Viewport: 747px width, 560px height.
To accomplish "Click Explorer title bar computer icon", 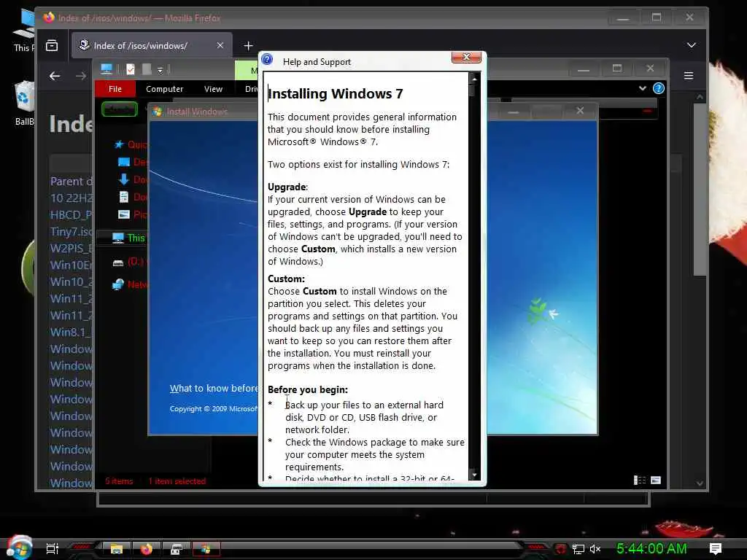I will [107, 69].
